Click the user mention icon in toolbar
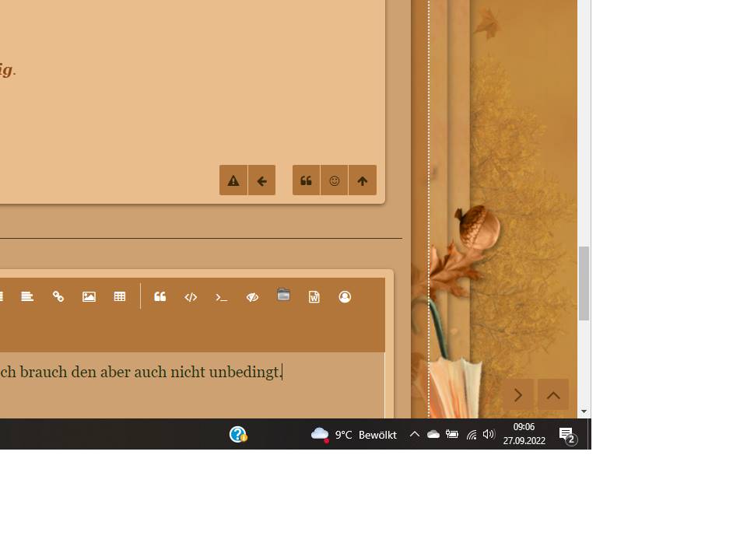The height and width of the screenshot is (560, 747). [x=345, y=296]
